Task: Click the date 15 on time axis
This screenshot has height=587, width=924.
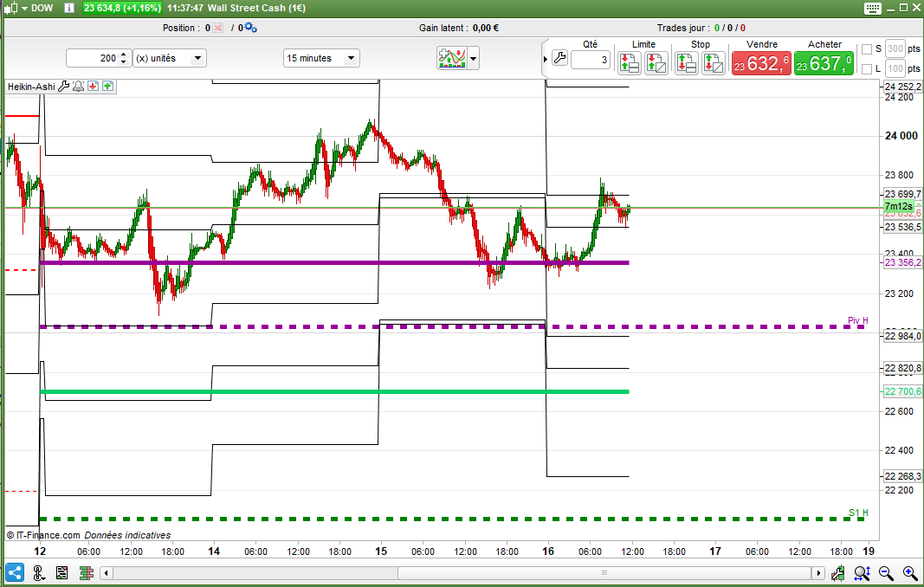Action: tap(381, 551)
